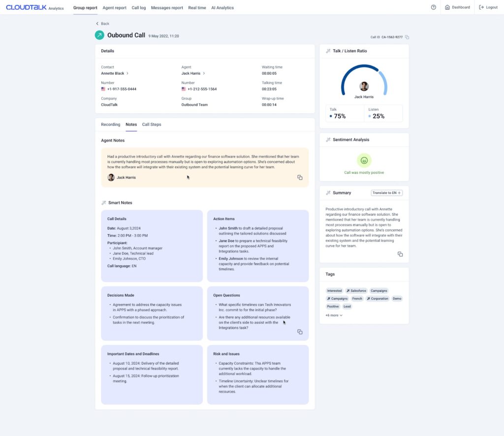The width and height of the screenshot is (504, 436).
Task: Open Annette Black contact details chevron
Action: tap(127, 73)
